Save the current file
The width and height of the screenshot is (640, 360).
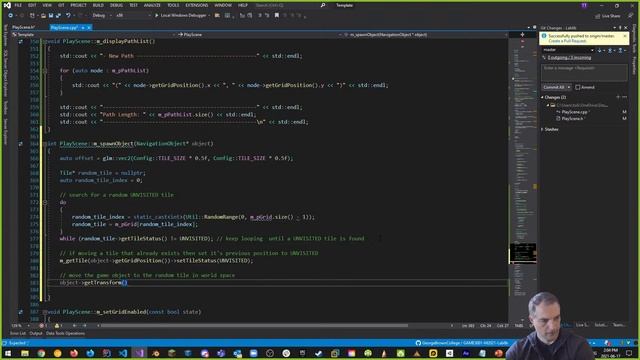[51, 16]
